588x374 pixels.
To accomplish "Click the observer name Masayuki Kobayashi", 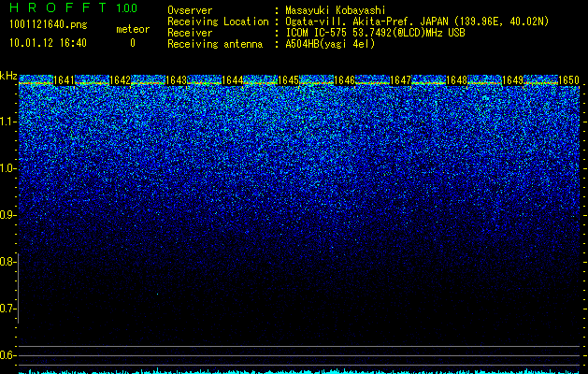I will [x=336, y=10].
